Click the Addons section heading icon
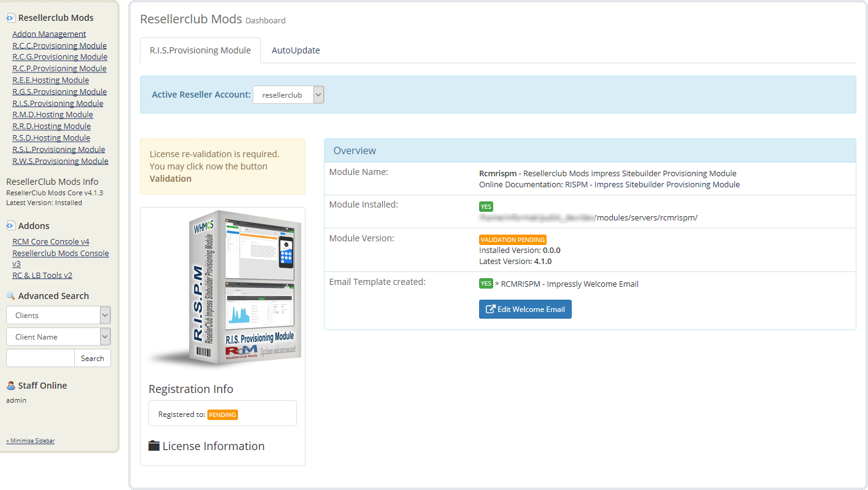This screenshot has height=490, width=868. 10,226
